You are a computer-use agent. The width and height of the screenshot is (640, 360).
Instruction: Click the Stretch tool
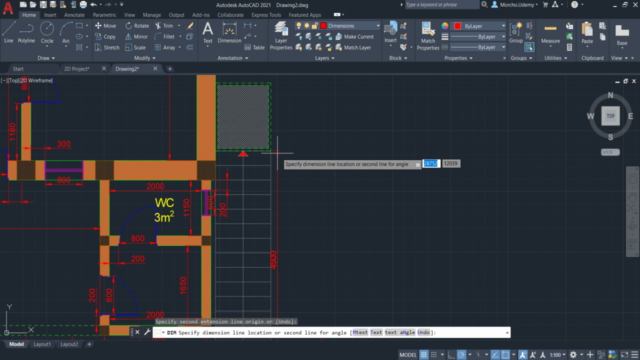click(107, 47)
